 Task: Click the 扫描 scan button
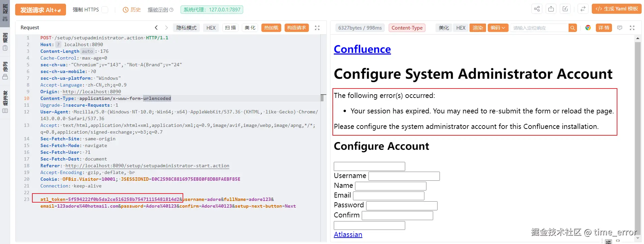[230, 28]
